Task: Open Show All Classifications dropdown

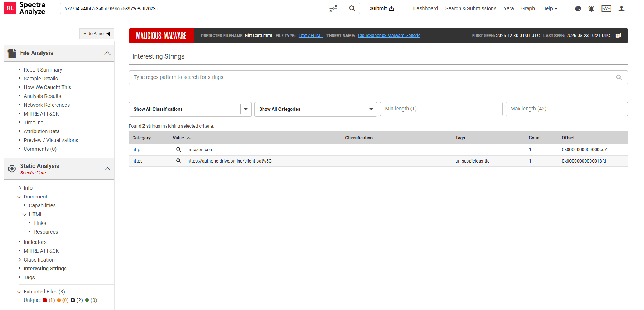Action: [246, 109]
